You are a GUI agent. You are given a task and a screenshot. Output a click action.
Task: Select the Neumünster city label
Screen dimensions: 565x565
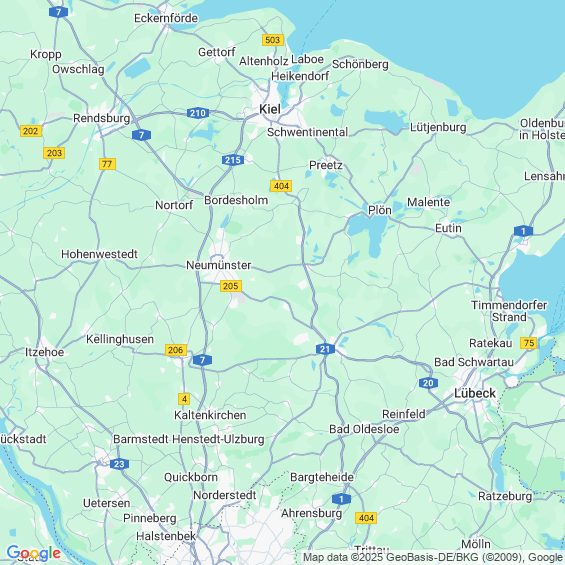(218, 265)
